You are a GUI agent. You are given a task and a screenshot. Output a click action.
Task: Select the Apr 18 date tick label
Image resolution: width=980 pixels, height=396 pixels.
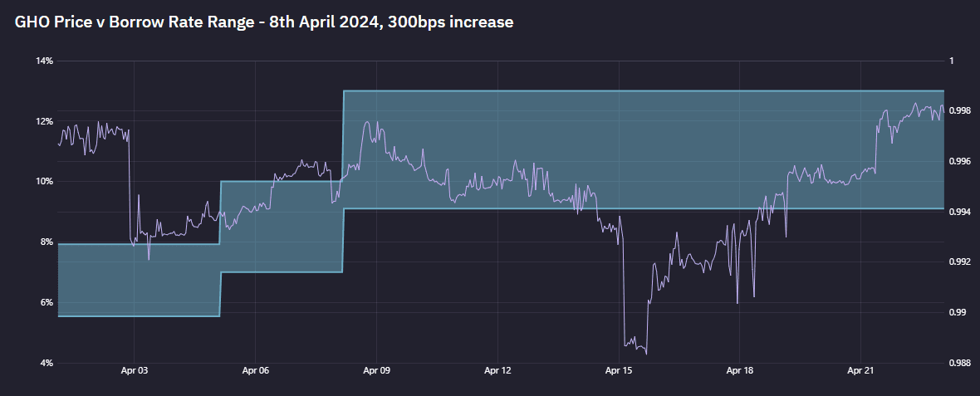pyautogui.click(x=740, y=371)
